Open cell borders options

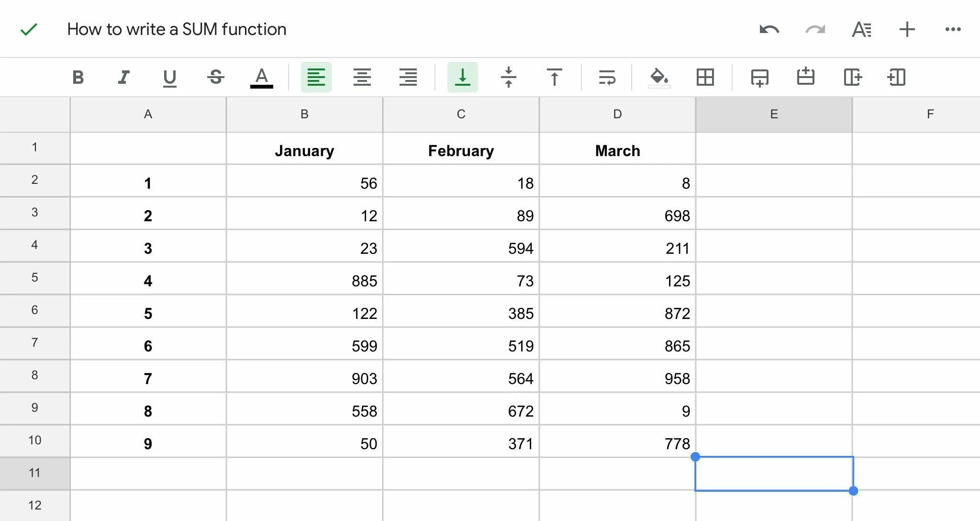705,77
